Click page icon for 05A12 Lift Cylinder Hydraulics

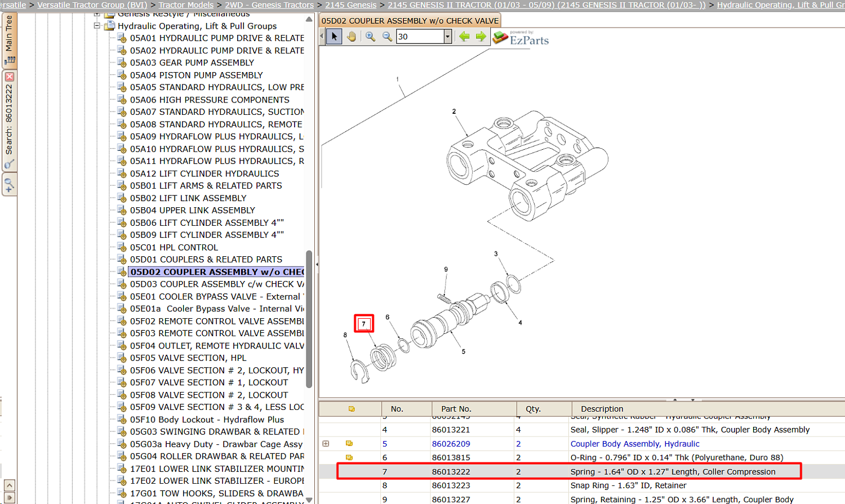tap(121, 174)
